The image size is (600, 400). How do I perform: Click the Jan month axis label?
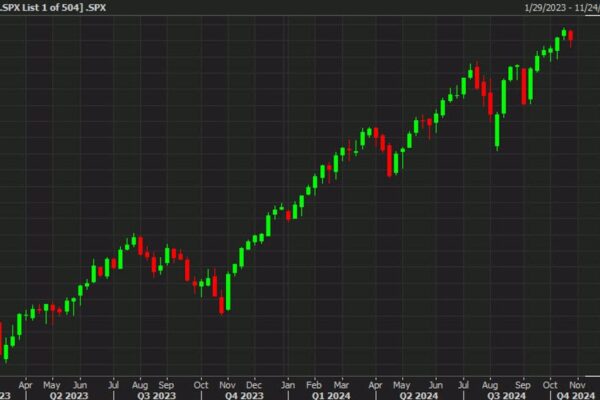click(288, 385)
